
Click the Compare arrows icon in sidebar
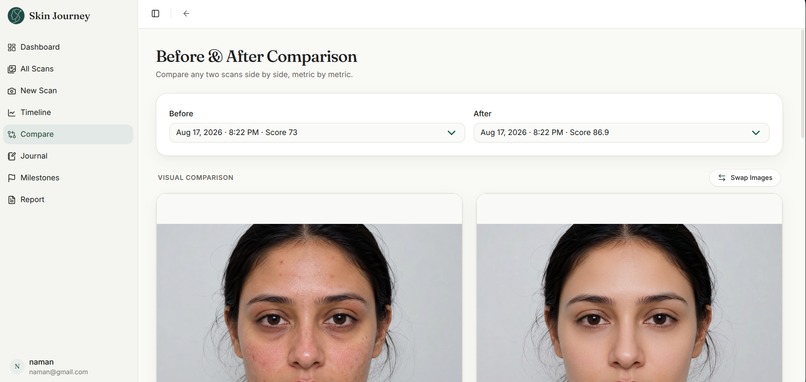point(11,134)
